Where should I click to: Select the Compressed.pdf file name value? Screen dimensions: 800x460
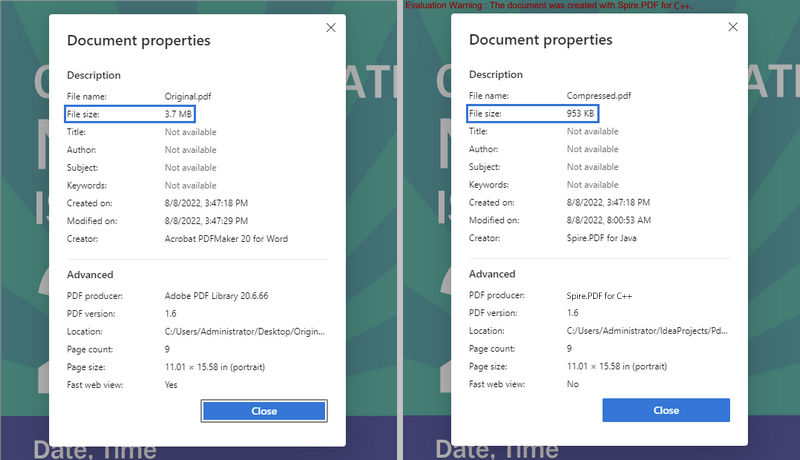[597, 96]
